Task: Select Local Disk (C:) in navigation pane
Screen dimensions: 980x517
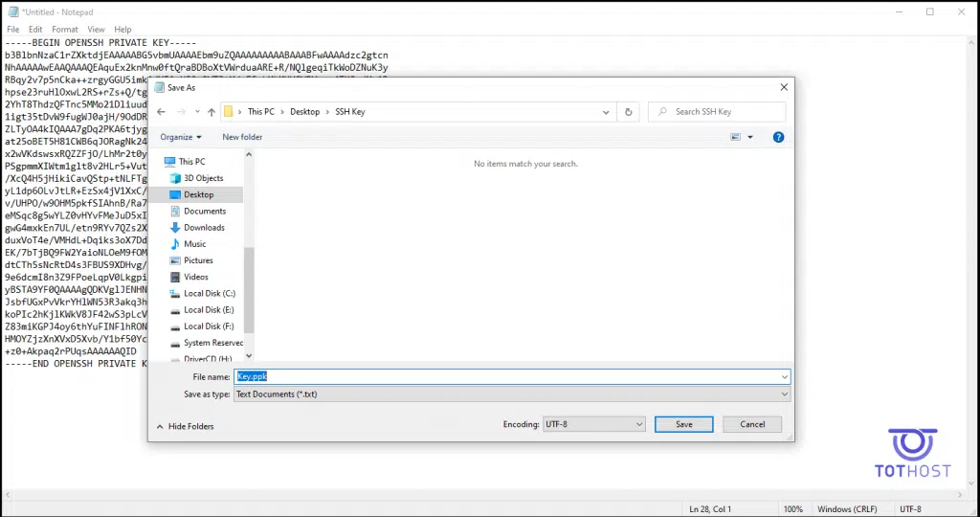Action: 209,294
